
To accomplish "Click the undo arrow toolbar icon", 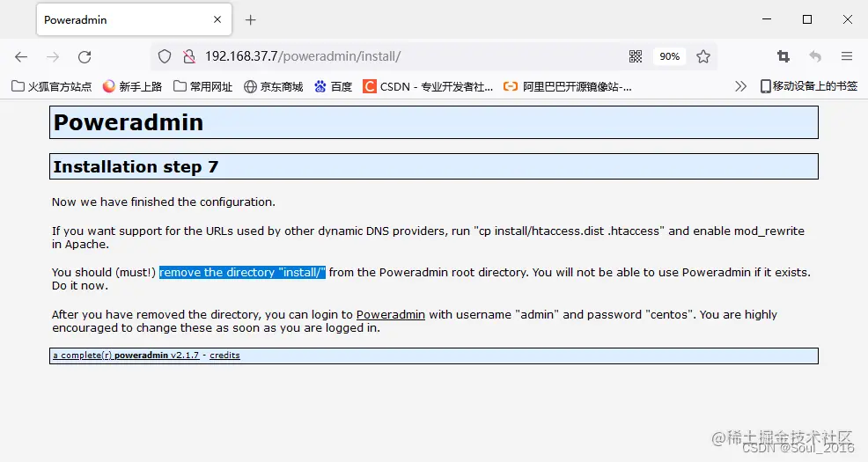I will pos(815,56).
